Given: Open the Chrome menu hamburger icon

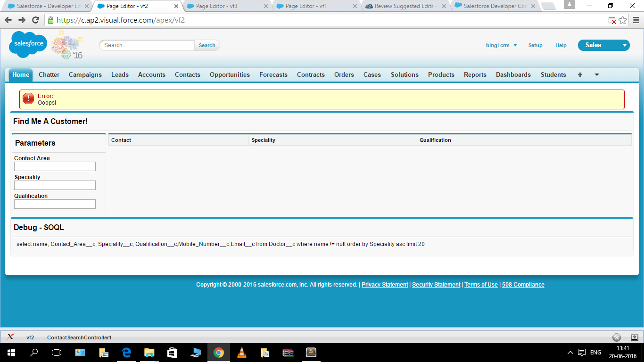Looking at the screenshot, I should [x=636, y=20].
